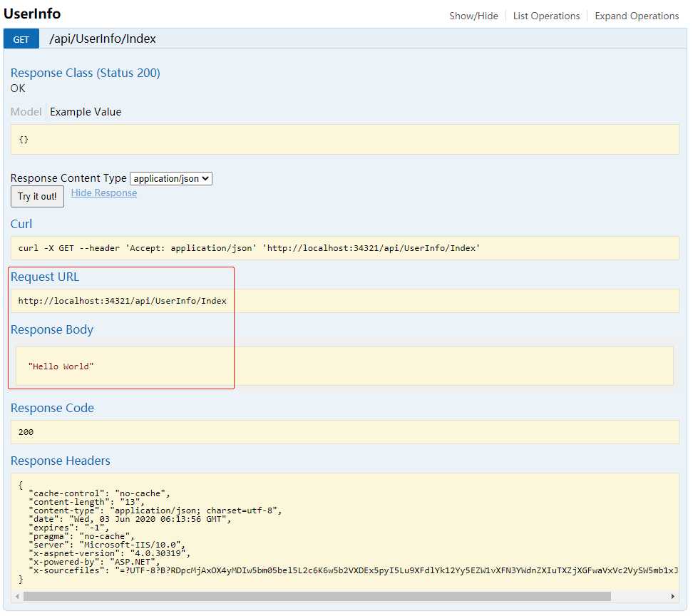Click the response code value 200
693x616 pixels.
pos(26,432)
